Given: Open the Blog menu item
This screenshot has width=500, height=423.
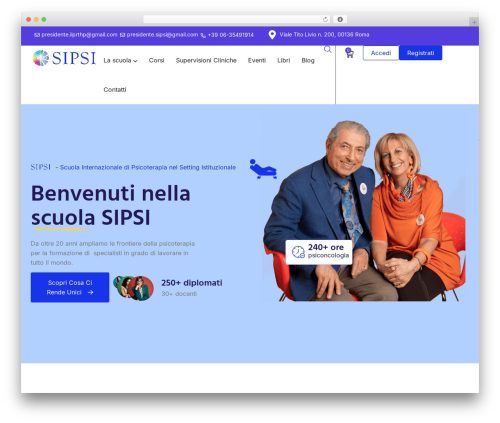Looking at the screenshot, I should [x=308, y=60].
